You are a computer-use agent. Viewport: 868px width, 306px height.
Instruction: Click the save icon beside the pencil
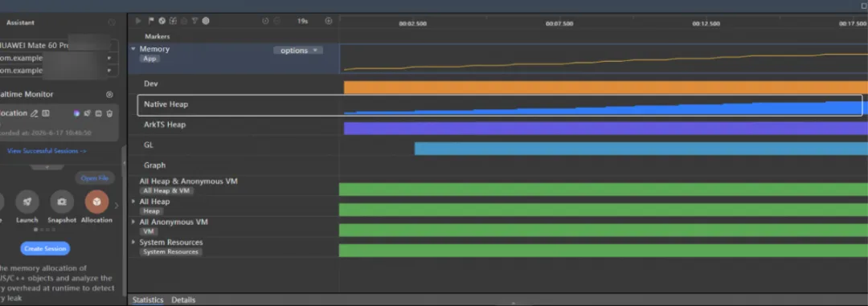click(46, 113)
